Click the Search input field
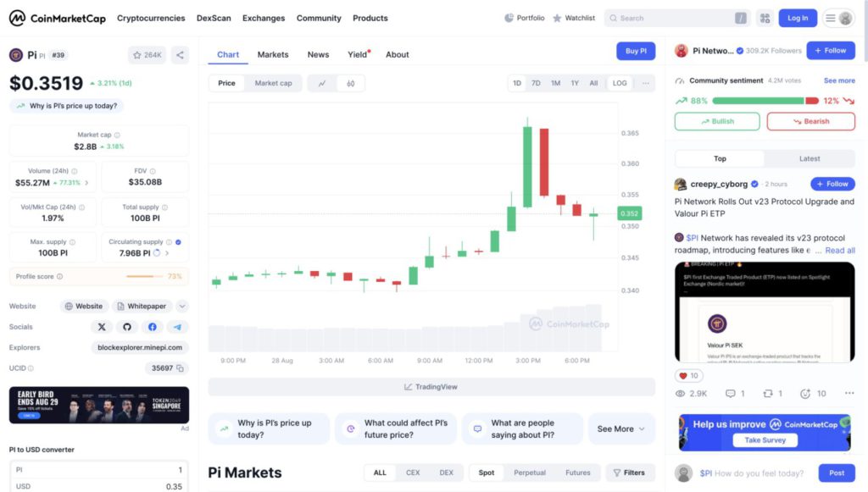Viewport: 868px width, 492px height. pos(674,18)
